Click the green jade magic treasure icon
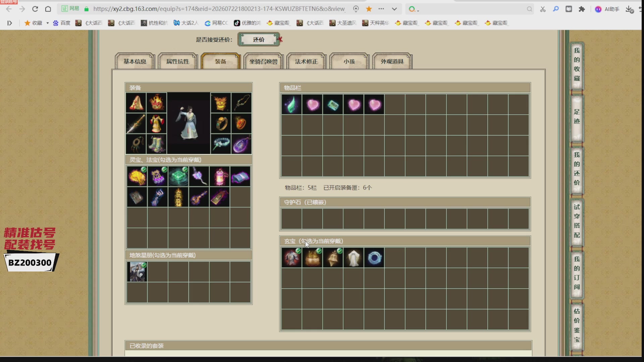 (178, 176)
